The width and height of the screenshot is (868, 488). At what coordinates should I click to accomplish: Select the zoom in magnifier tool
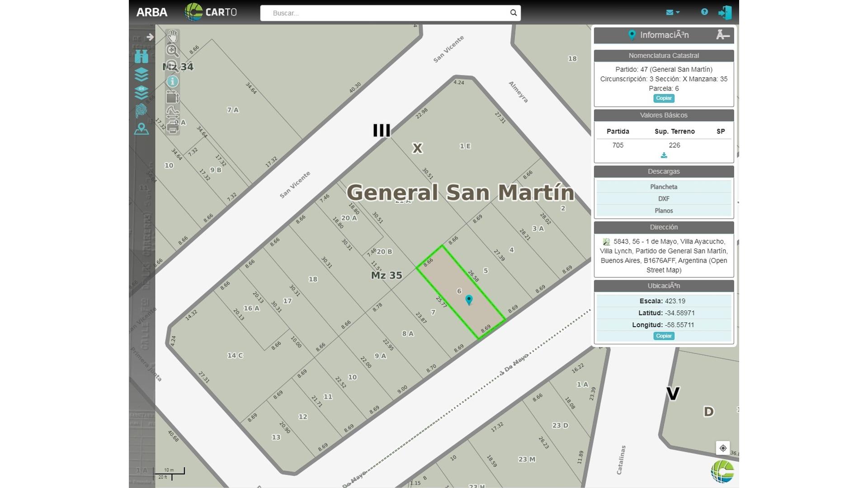[172, 51]
